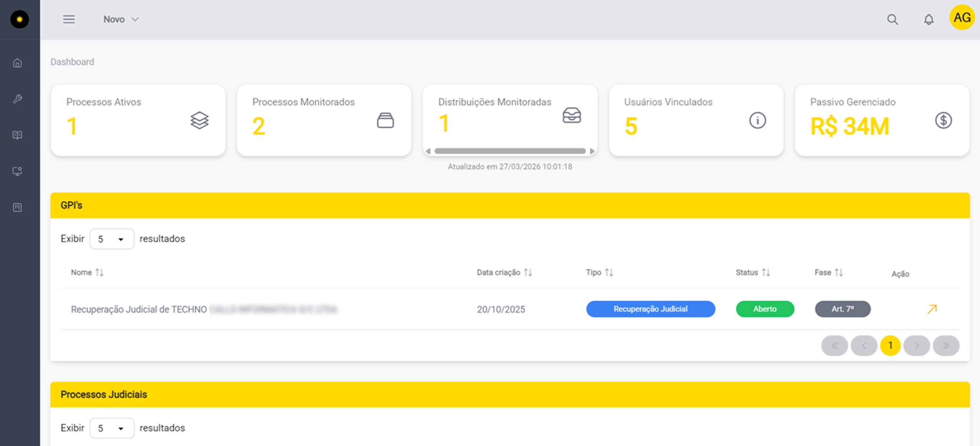The height and width of the screenshot is (446, 980).
Task: Toggle the hamburger menu
Action: 69,19
